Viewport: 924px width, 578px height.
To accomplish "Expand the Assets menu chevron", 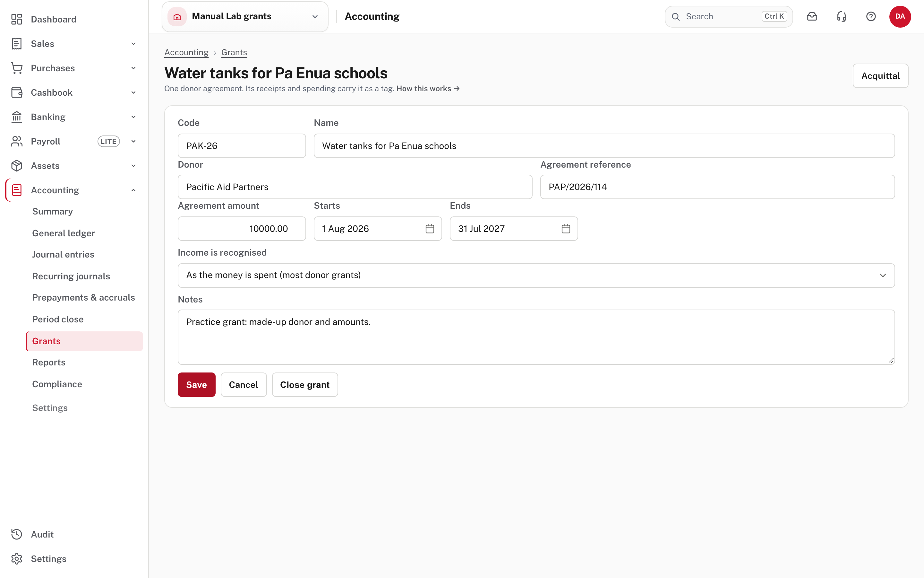I will pos(133,166).
